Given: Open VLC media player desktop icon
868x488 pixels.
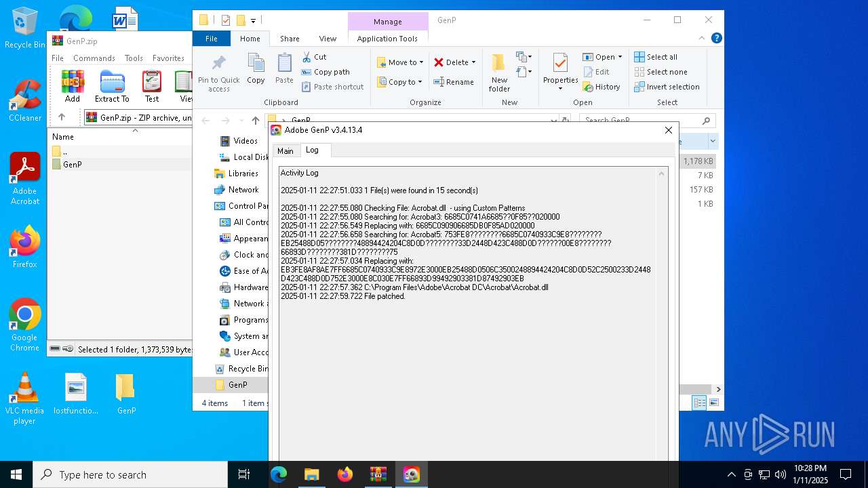Looking at the screenshot, I should 24,399.
